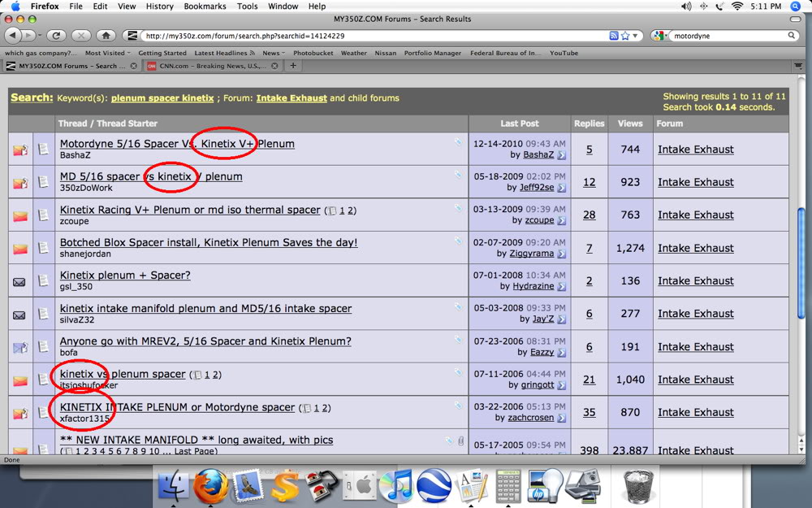Click the plenum spacer kinetix keyword link
Viewport: 812px width, 508px height.
pos(162,98)
